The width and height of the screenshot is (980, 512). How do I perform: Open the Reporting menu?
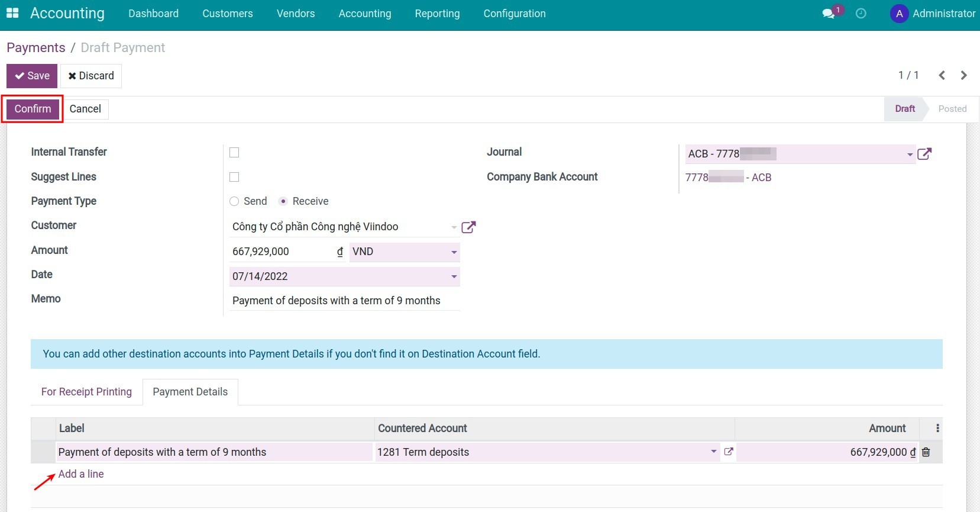click(437, 14)
